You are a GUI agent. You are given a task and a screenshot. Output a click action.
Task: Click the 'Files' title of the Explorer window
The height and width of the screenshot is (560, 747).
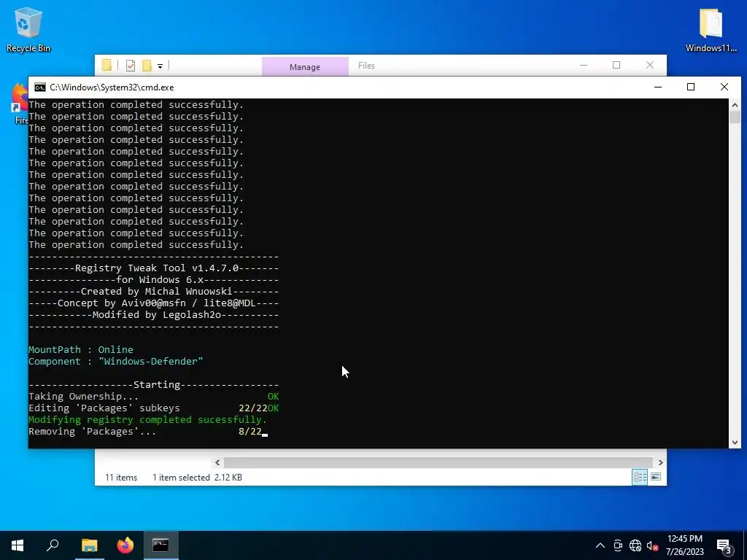pyautogui.click(x=366, y=66)
